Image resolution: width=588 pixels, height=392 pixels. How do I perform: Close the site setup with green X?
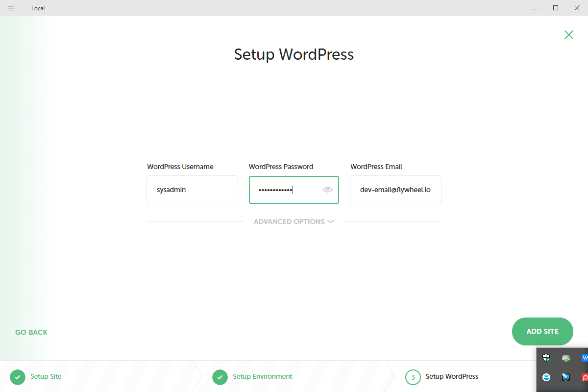tap(568, 35)
